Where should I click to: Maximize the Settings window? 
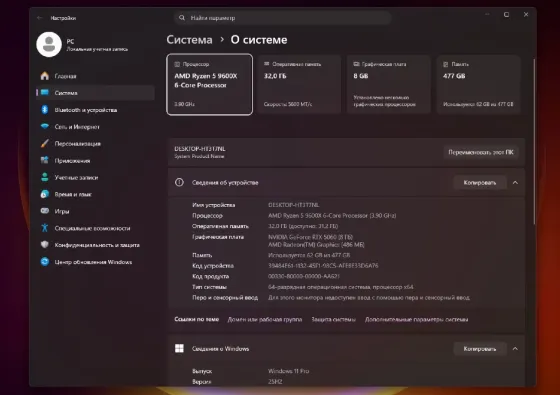(x=506, y=14)
